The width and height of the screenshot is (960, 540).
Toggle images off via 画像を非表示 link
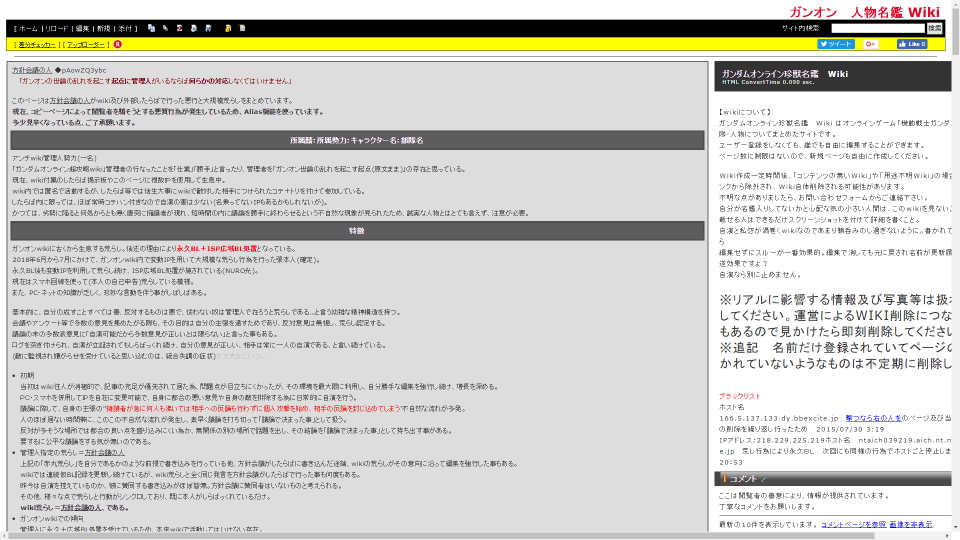(x=911, y=524)
